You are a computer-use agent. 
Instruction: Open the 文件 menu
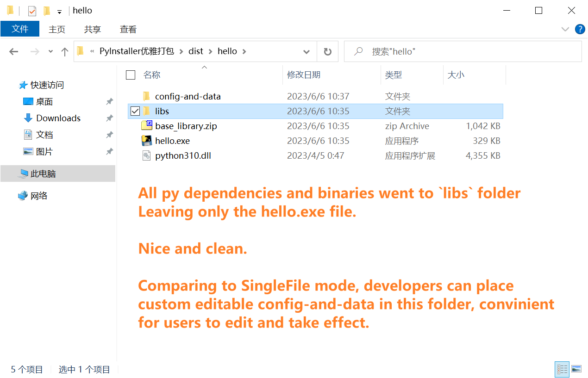pyautogui.click(x=20, y=29)
